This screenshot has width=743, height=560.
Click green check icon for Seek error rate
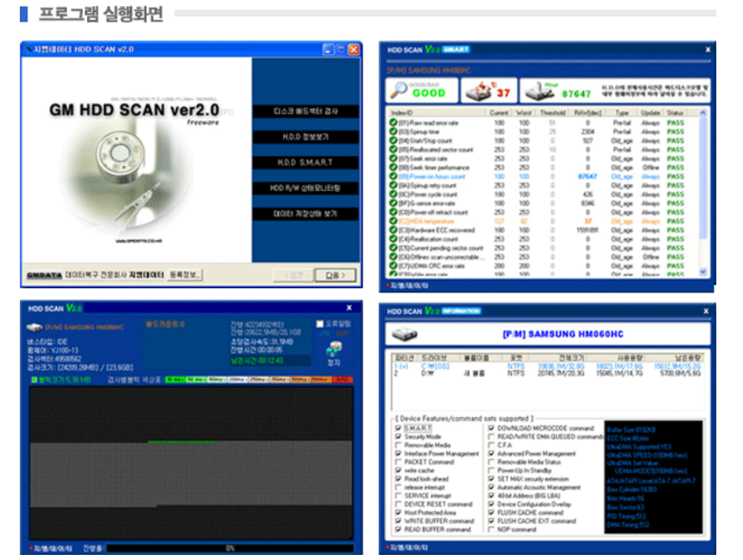393,158
